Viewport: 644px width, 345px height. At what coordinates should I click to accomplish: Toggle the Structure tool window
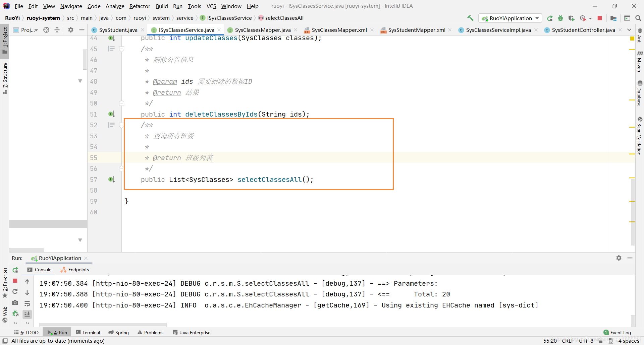click(x=5, y=78)
